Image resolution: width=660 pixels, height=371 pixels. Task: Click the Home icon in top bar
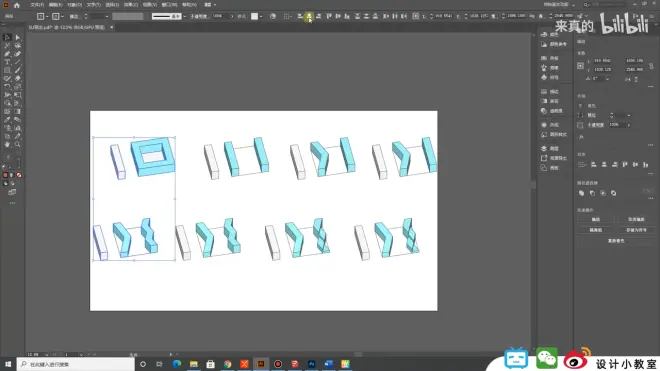17,5
